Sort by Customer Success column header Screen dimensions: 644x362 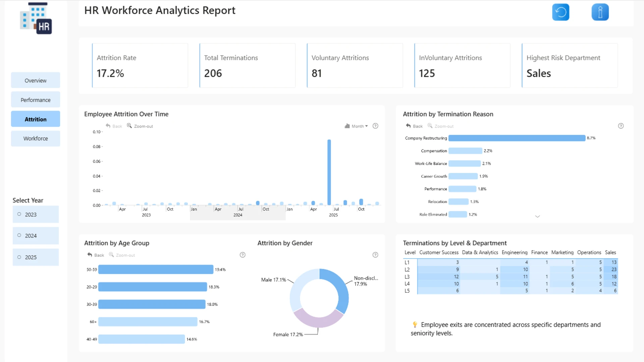click(439, 252)
